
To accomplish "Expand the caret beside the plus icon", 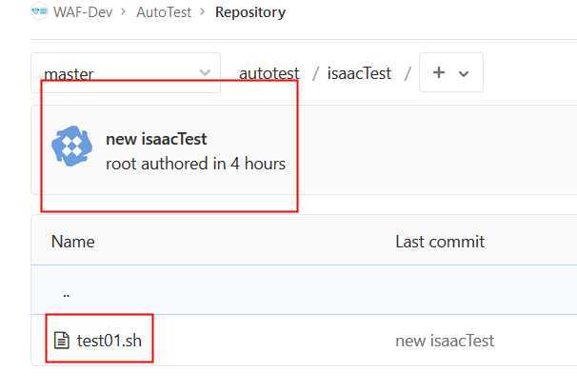I will (464, 74).
